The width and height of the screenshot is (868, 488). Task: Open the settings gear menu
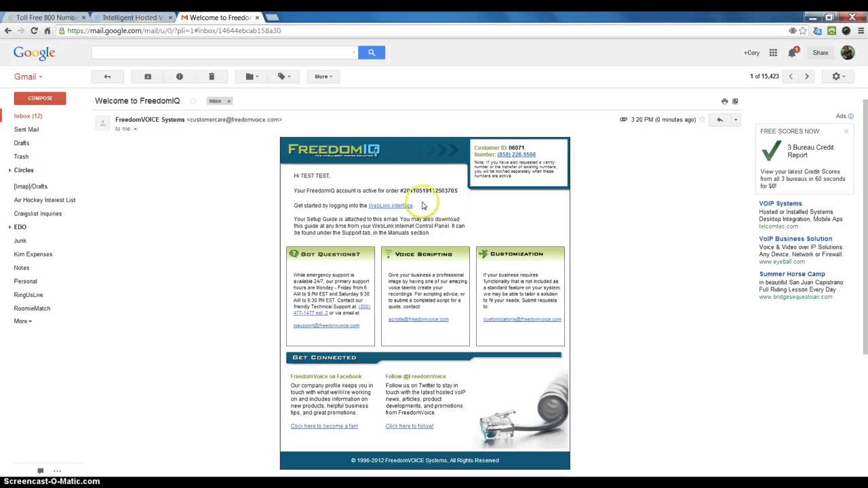click(839, 77)
